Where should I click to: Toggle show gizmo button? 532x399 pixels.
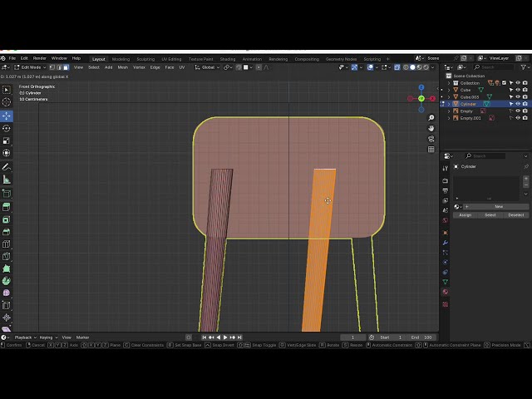point(354,67)
